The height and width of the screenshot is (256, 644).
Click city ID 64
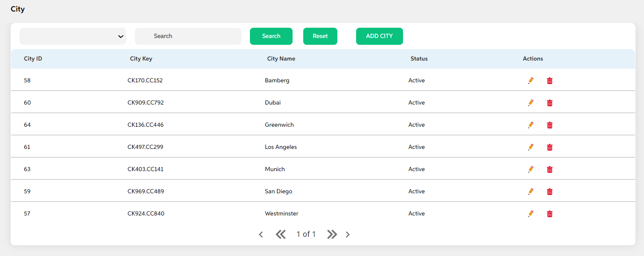coord(27,125)
